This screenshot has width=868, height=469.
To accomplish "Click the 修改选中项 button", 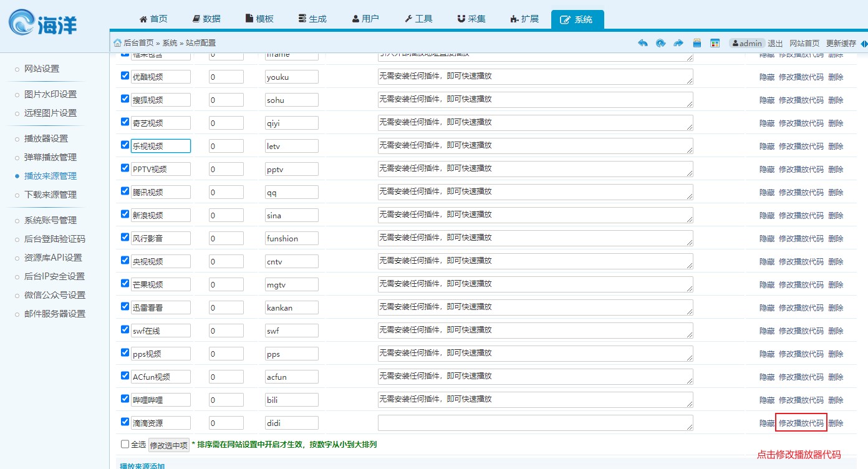I will [x=169, y=445].
